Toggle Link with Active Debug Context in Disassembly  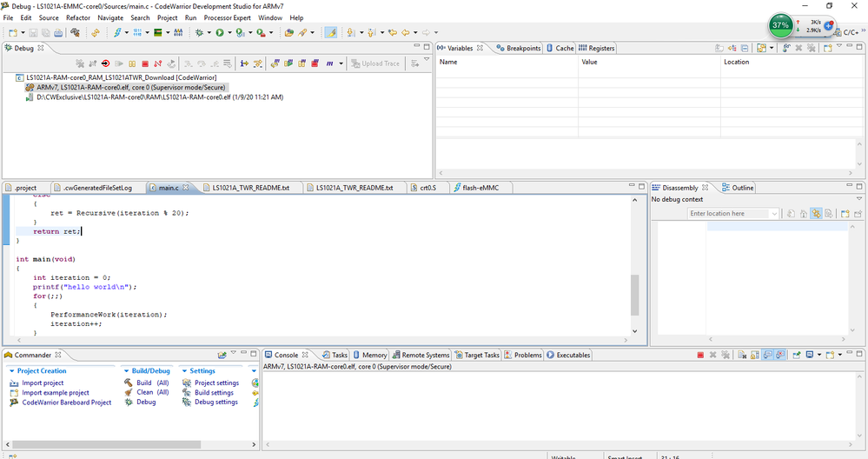(x=816, y=214)
